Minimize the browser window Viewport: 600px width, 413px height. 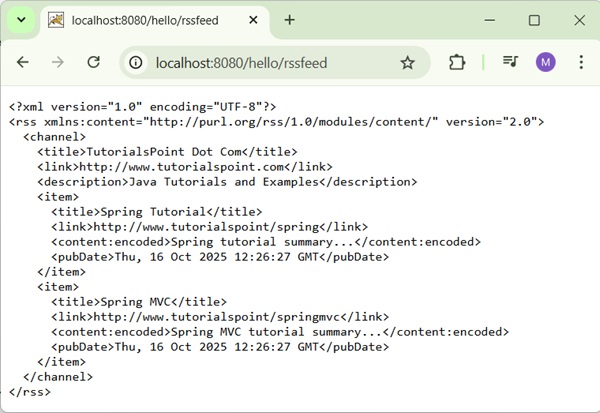click(489, 20)
